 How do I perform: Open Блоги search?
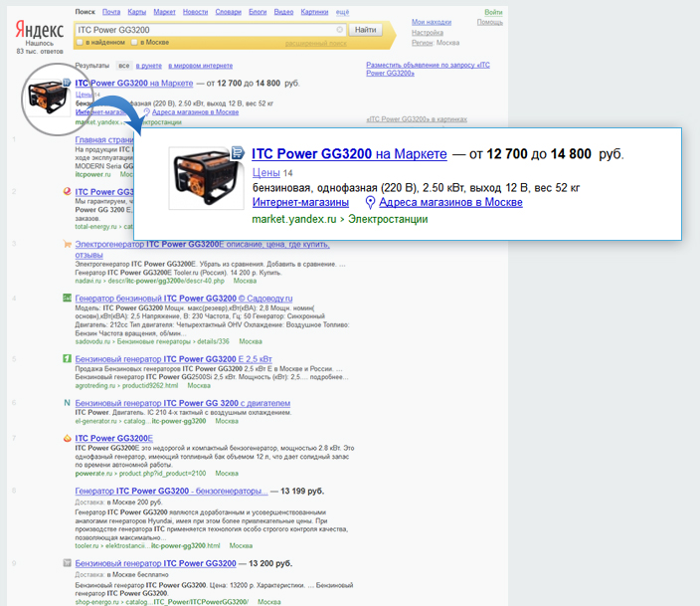(x=258, y=12)
